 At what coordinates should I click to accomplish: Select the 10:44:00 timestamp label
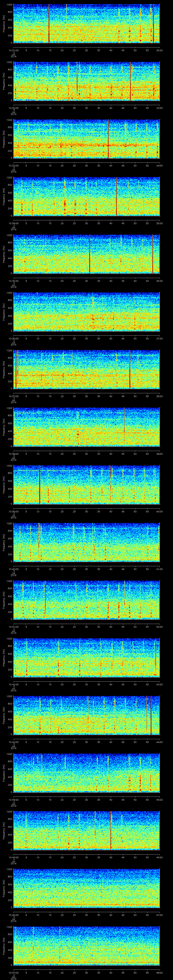click(14, 799)
